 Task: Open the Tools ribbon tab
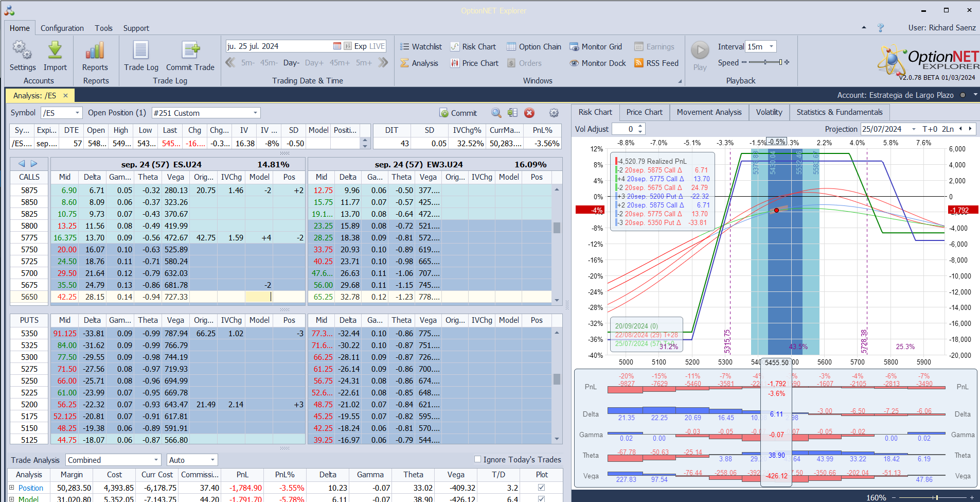(103, 28)
